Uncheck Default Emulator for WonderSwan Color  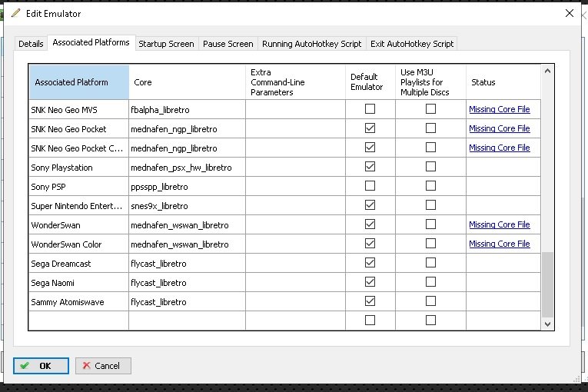370,244
